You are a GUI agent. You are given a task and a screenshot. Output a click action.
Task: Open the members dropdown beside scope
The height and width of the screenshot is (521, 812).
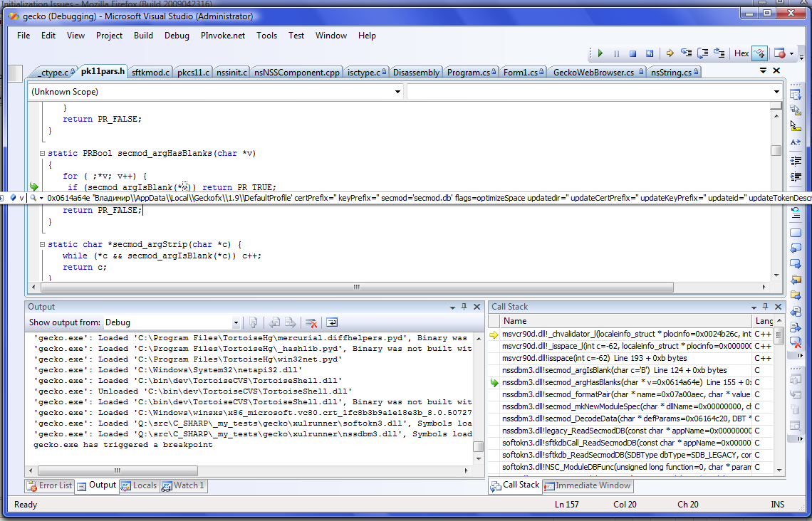pos(777,92)
